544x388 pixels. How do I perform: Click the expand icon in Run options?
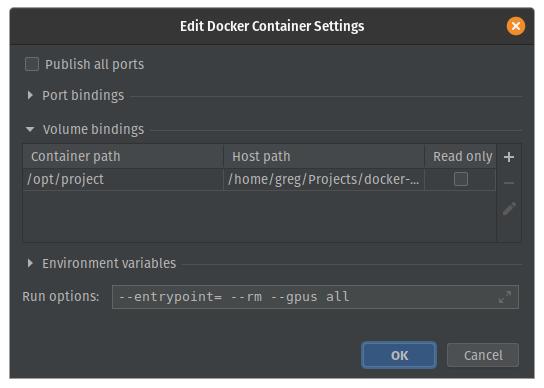[x=504, y=297]
